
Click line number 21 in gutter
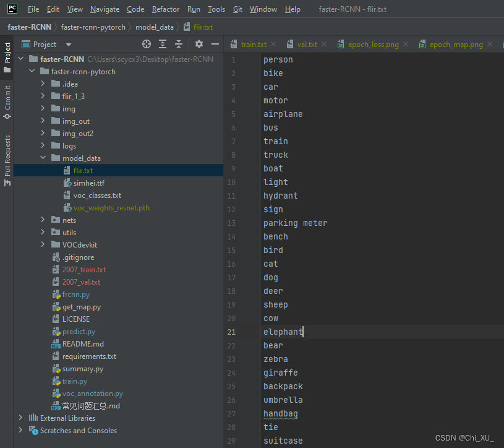pos(231,332)
